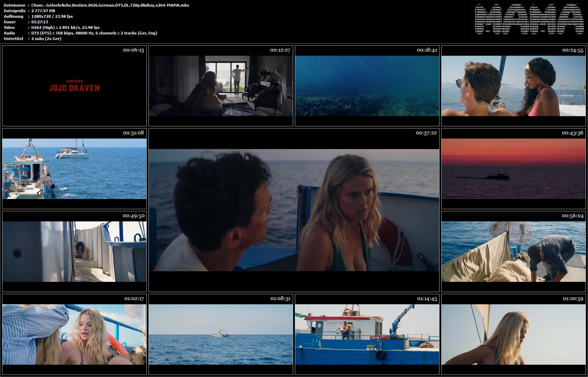Select the duration value "01:27:13"

pos(40,22)
